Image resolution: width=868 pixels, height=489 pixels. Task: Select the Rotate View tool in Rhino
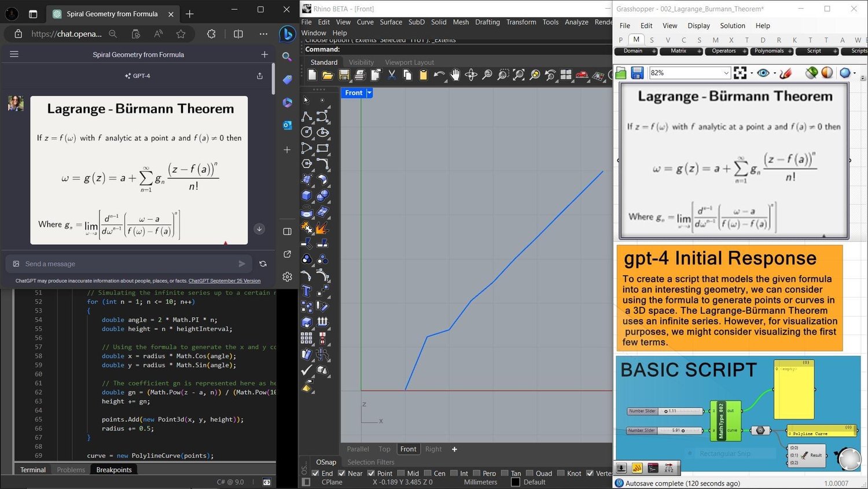point(471,75)
